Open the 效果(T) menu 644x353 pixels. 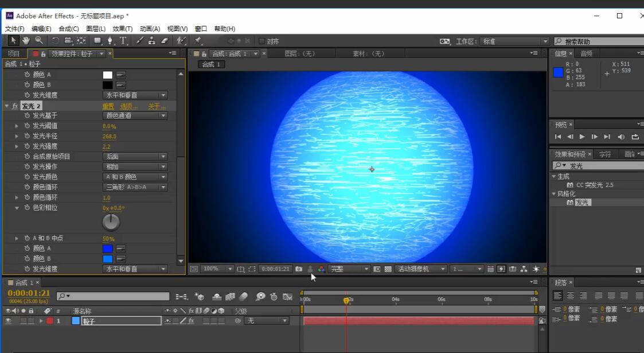pyautogui.click(x=122, y=29)
